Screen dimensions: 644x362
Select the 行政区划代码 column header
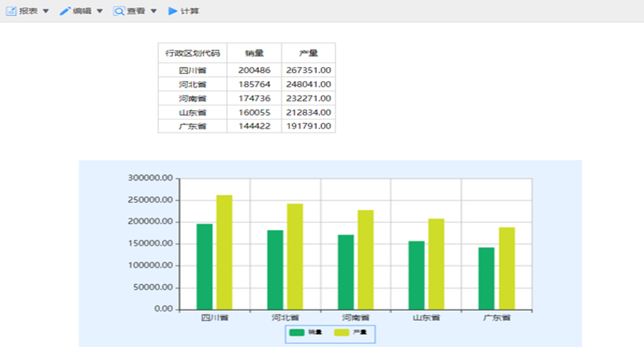click(x=193, y=53)
